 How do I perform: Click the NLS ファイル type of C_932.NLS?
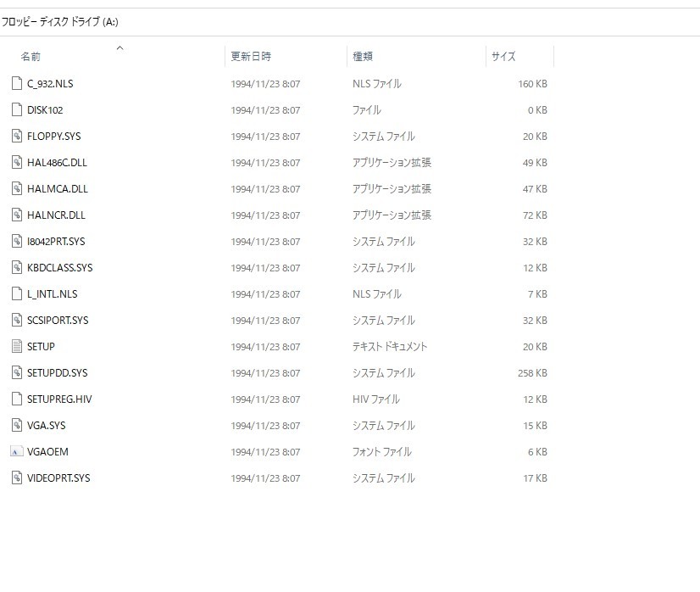[377, 84]
